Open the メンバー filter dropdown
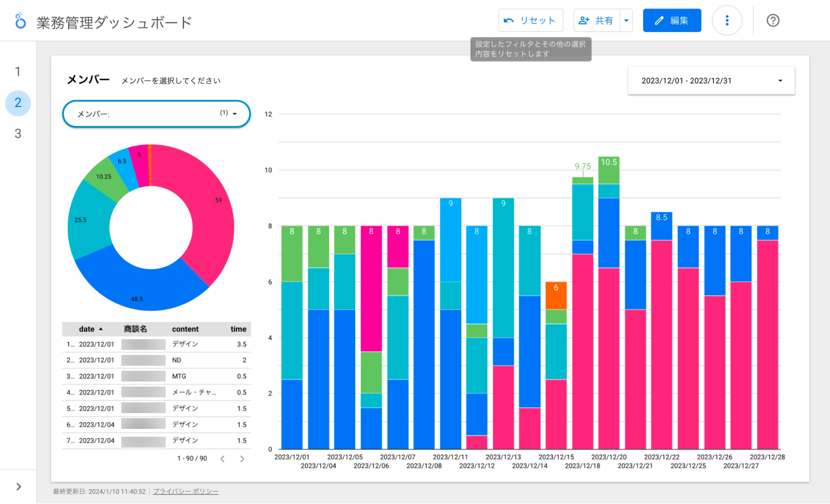830x504 pixels. (x=157, y=114)
